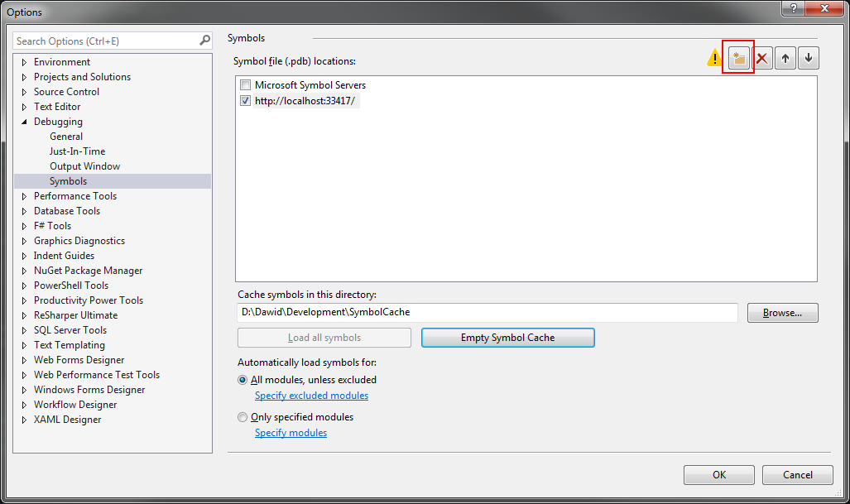Click the Browse... button
The width and height of the screenshot is (850, 504).
[x=782, y=313]
